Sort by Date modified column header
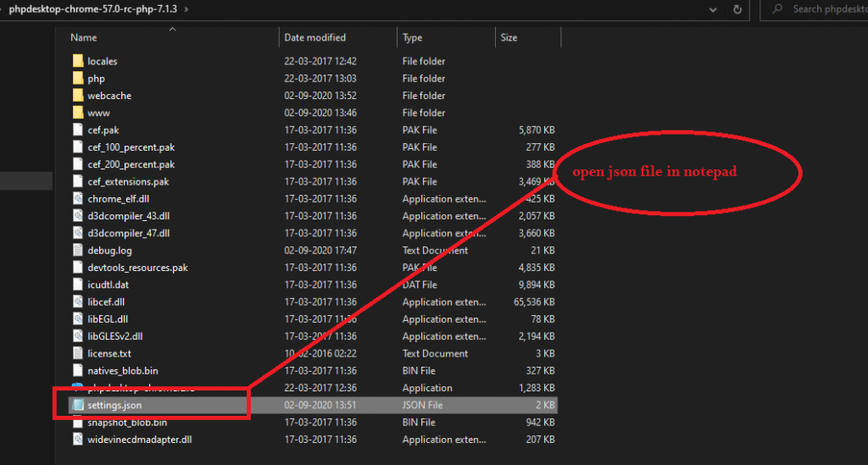Screen dimensions: 868x465 [x=314, y=38]
